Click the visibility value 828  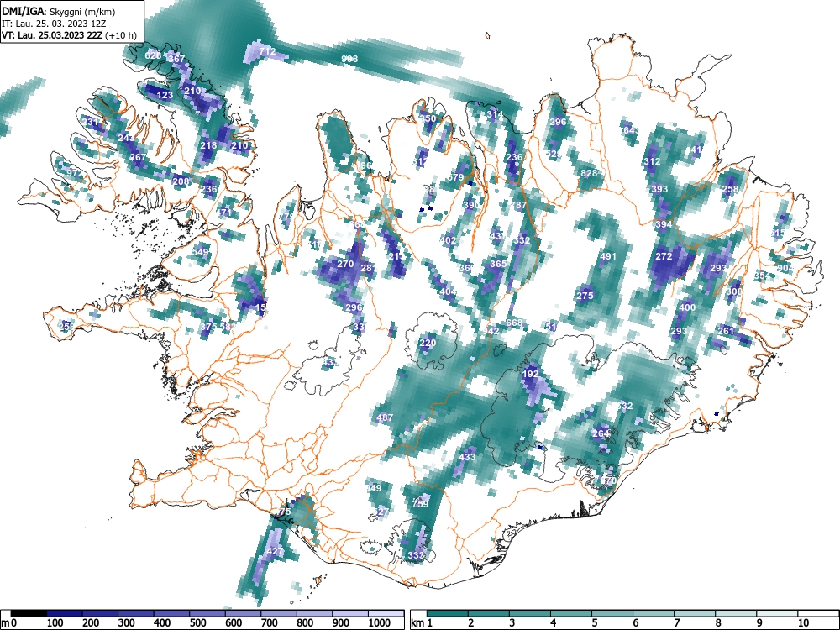[x=589, y=173]
